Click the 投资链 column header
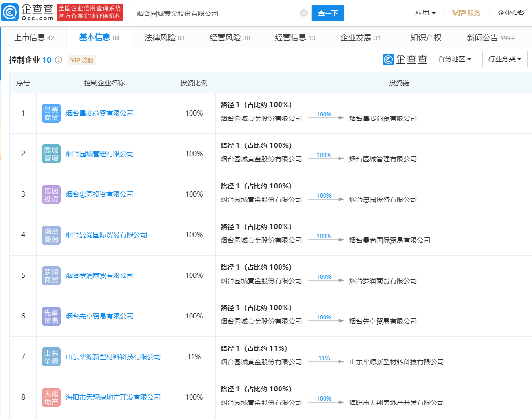532x419 pixels. [x=399, y=83]
